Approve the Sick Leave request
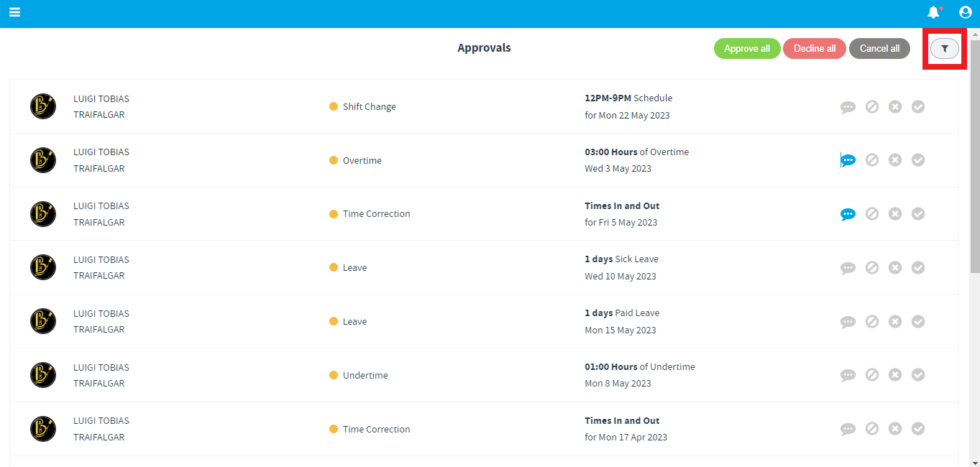The image size is (980, 467). [918, 267]
